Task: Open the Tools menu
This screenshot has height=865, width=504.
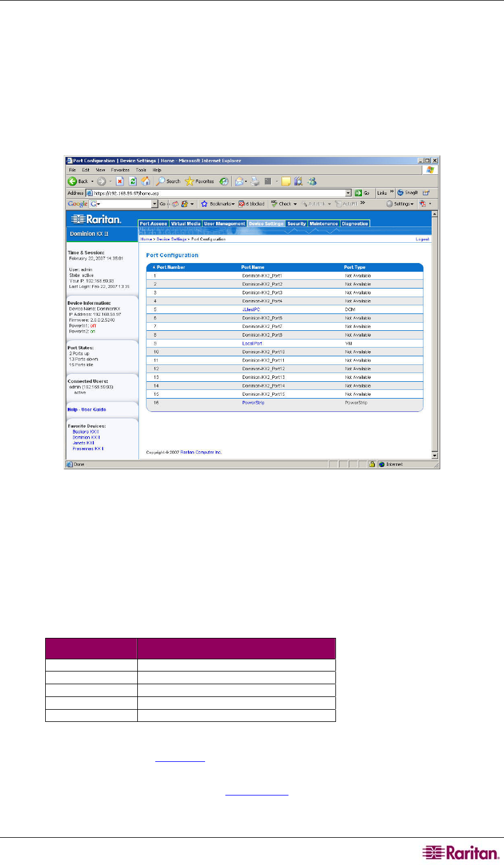Action: [x=141, y=170]
